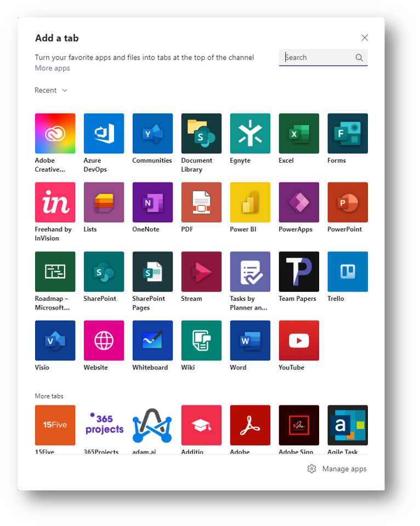Add a Visio tab

click(55, 340)
